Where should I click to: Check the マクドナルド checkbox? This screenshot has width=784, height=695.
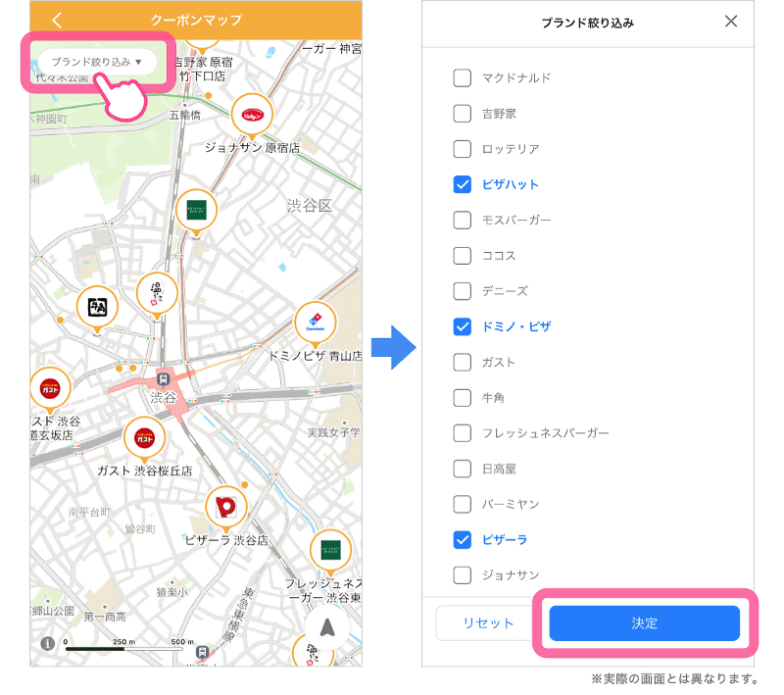(x=462, y=78)
